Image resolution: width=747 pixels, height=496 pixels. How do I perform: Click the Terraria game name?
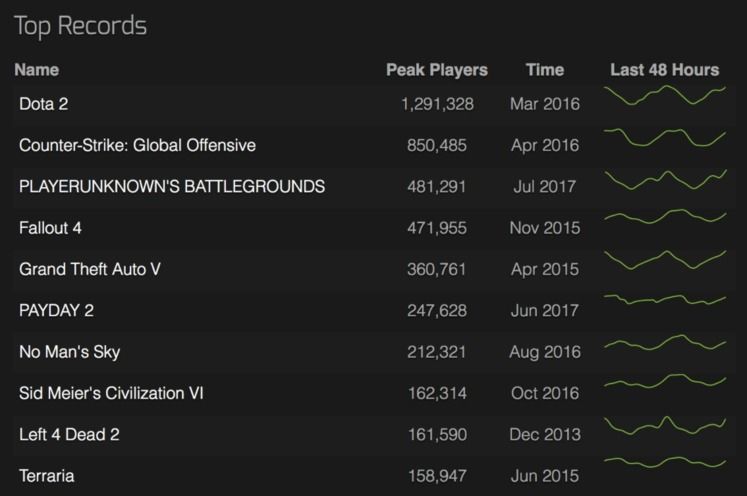click(46, 476)
